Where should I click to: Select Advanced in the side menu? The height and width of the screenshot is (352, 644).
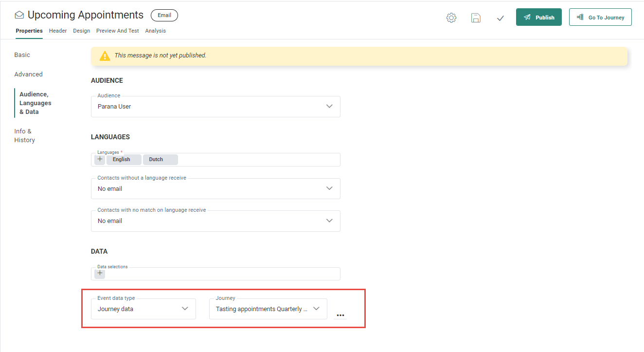(28, 74)
